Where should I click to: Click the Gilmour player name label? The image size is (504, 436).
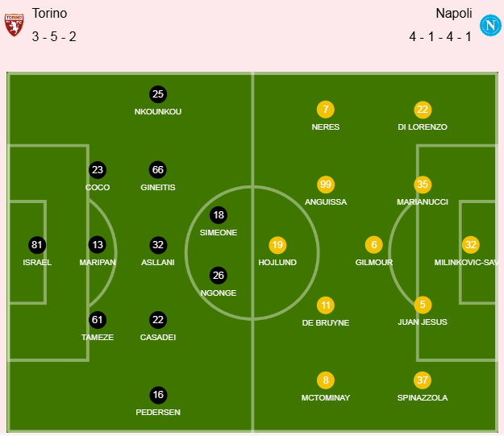click(373, 263)
